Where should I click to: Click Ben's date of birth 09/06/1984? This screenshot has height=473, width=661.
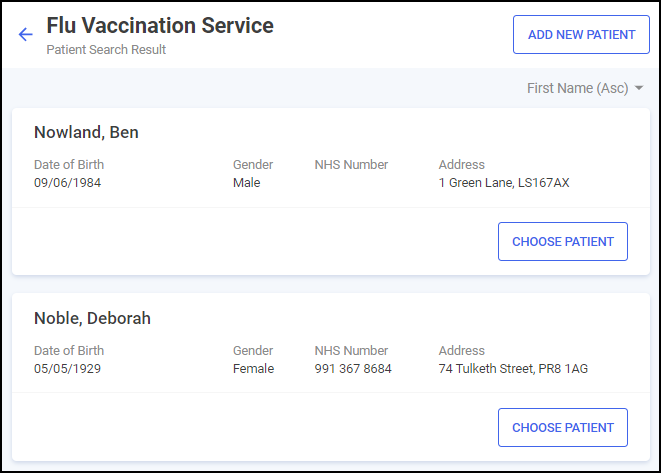(x=67, y=183)
